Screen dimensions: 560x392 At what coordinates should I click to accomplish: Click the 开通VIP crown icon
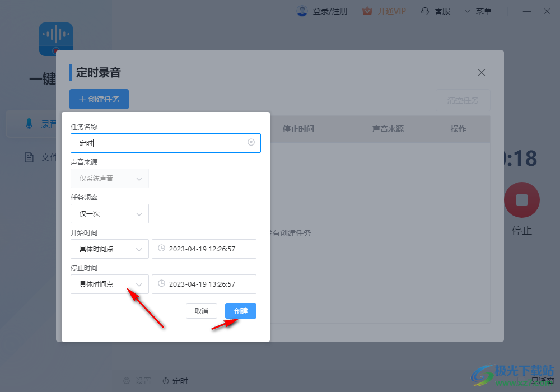click(367, 11)
